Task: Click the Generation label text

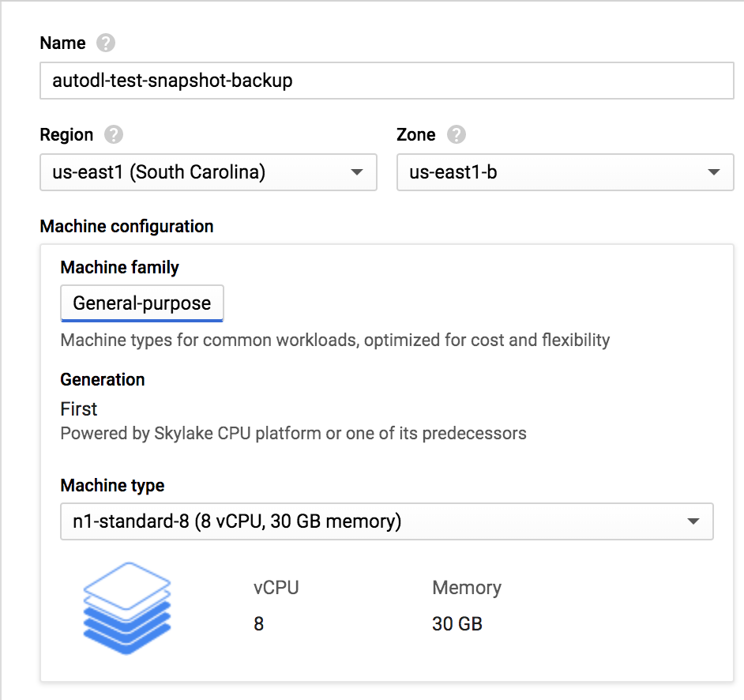Action: (x=103, y=380)
